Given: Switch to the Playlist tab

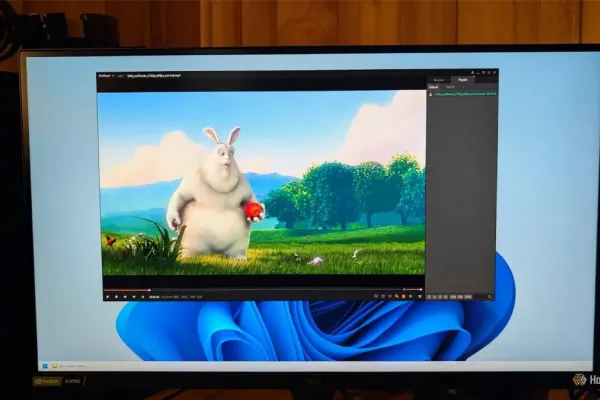Looking at the screenshot, I should coord(463,80).
